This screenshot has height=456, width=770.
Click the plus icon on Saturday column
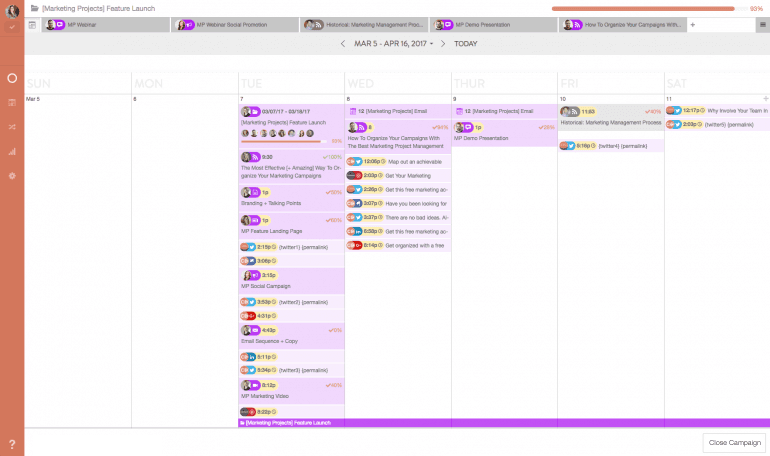click(765, 99)
